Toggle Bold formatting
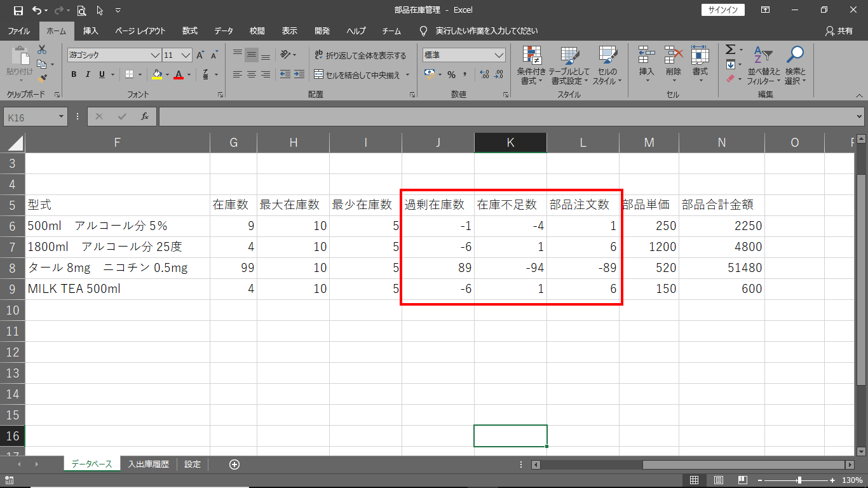Image resolution: width=868 pixels, height=488 pixels. pyautogui.click(x=74, y=74)
